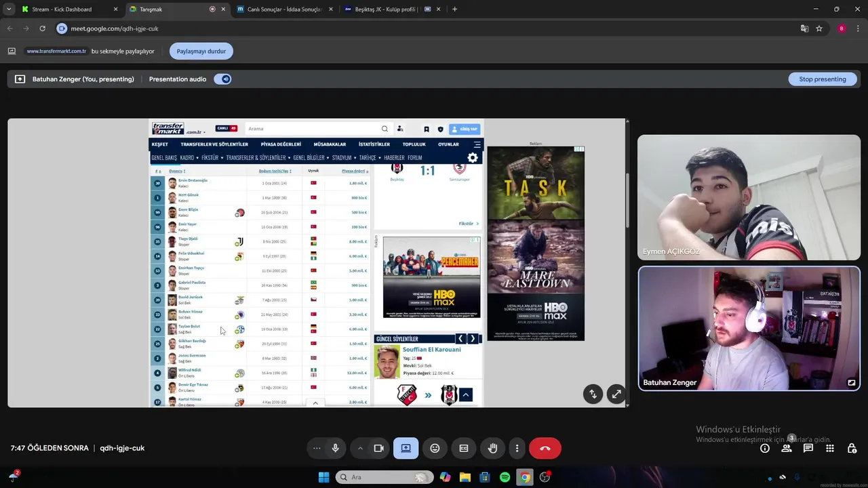Open video settings arrow beside the camera
868x488 pixels.
(360, 448)
